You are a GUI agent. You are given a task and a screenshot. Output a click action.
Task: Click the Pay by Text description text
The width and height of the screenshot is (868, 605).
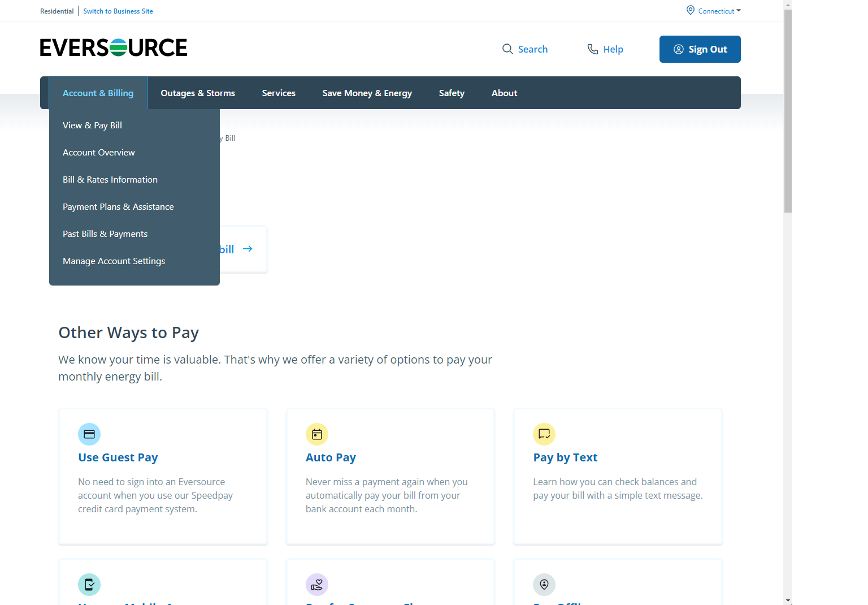pos(618,489)
